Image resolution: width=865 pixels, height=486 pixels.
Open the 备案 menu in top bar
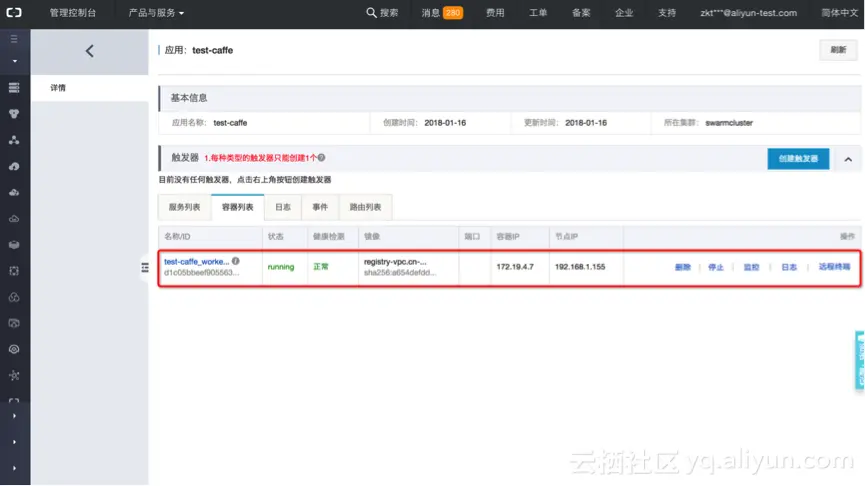pos(581,13)
